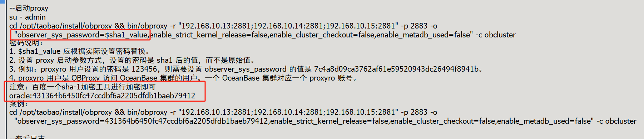Click '-c obcluster' ending the first command
The image size is (644, 139).
coord(496,35)
